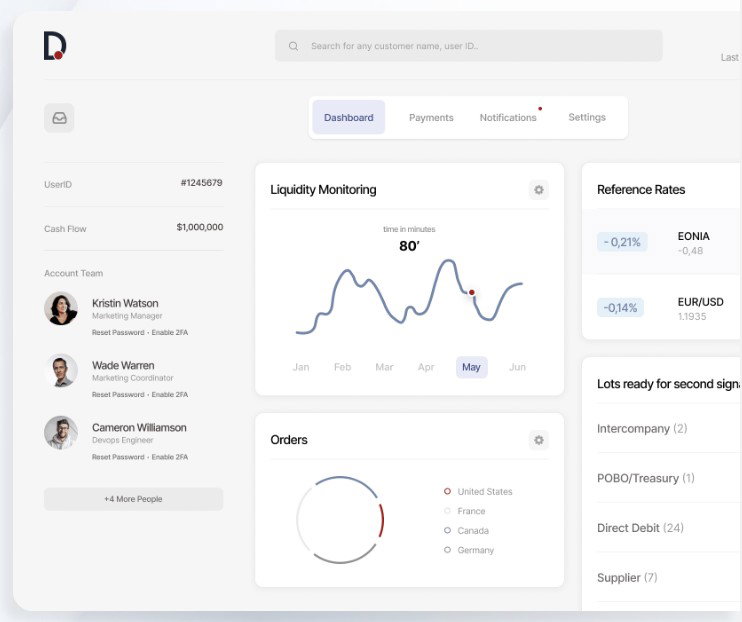Screen dimensions: 742x622
Task: Click the D logo icon
Action: (55, 46)
